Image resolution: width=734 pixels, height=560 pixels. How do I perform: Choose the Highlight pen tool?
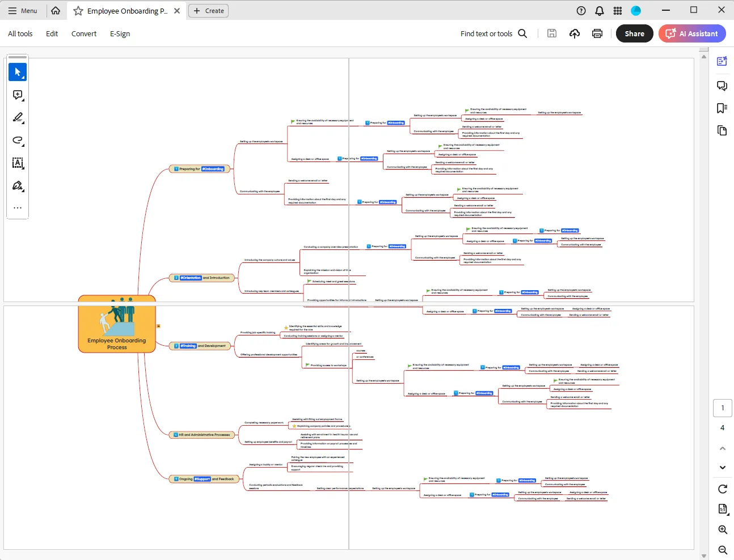[18, 117]
